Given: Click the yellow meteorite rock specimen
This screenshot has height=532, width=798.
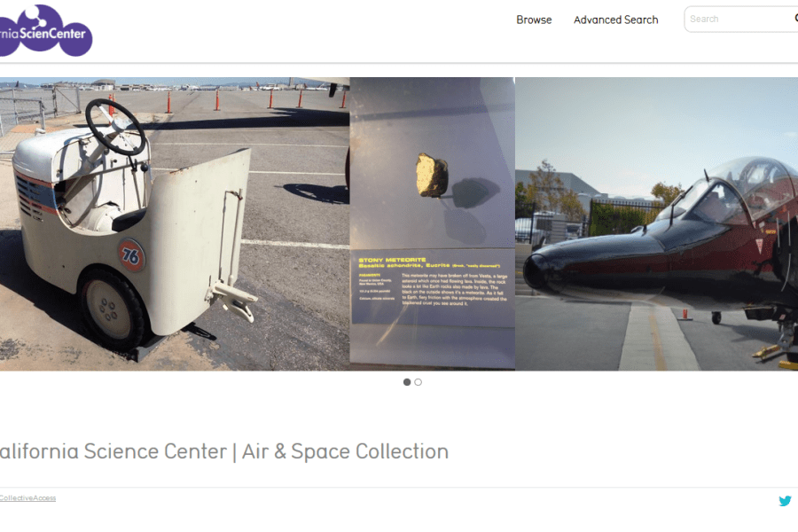Looking at the screenshot, I should 432,176.
